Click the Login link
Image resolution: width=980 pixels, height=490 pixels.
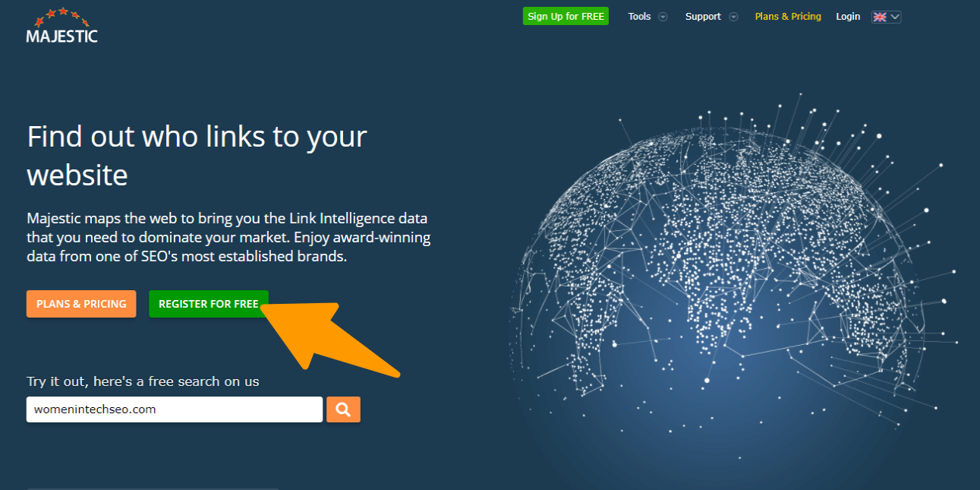click(x=848, y=15)
